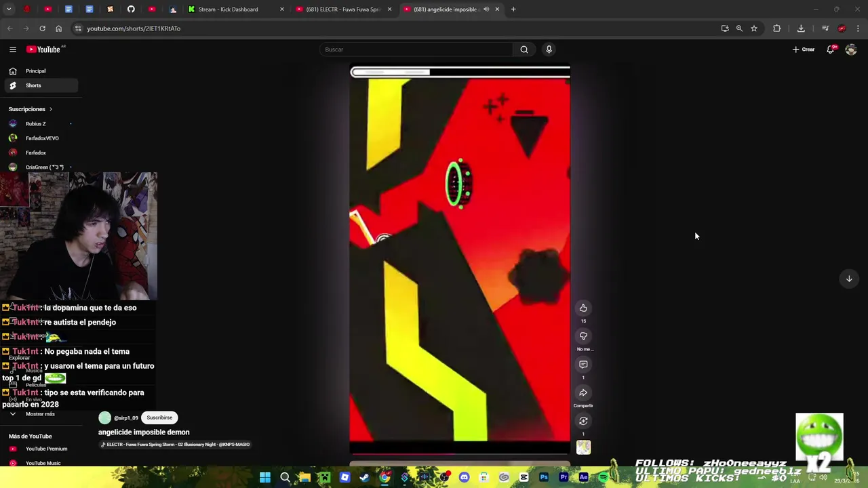
Task: Open YouTube Music in the sidebar
Action: [x=41, y=463]
